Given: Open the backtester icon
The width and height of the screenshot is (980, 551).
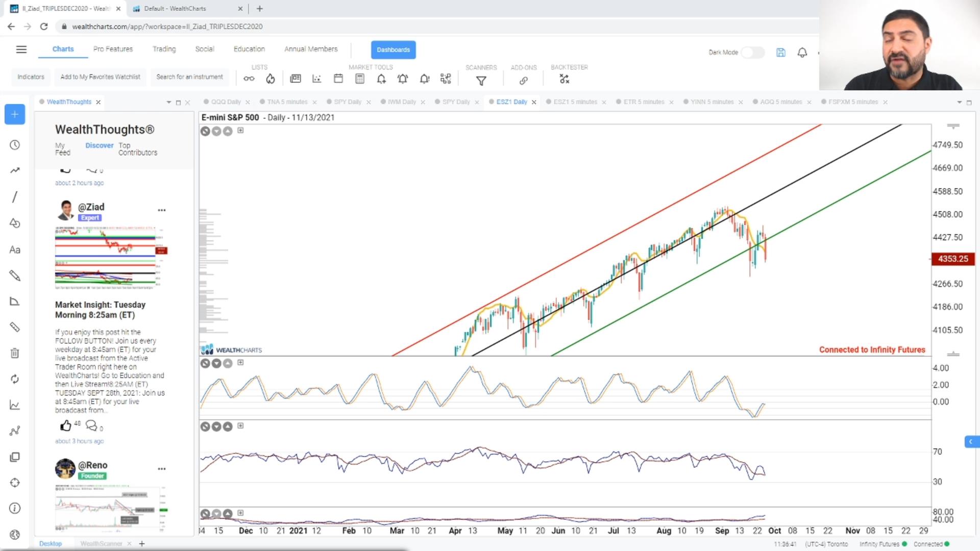Looking at the screenshot, I should [x=564, y=79].
